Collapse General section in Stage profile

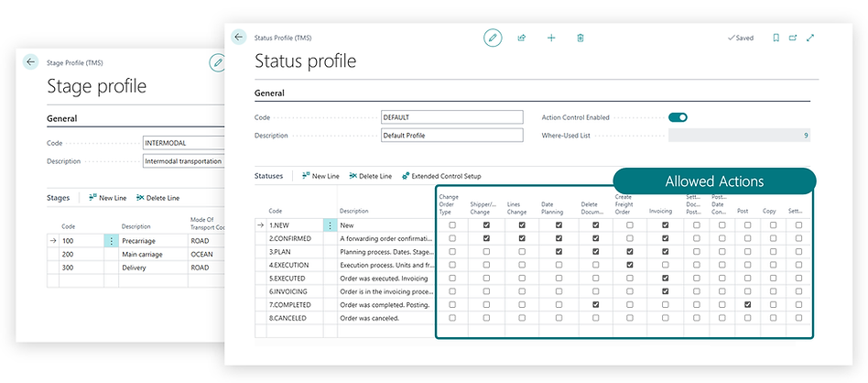[61, 118]
